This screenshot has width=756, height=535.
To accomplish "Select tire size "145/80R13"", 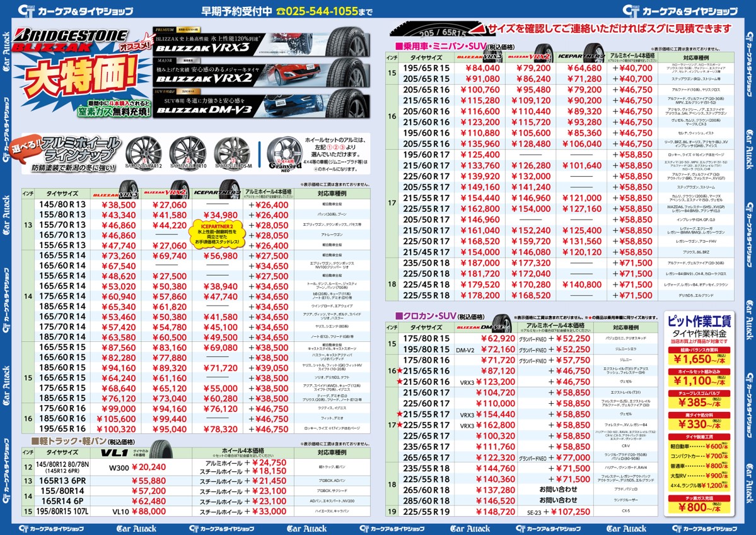I will click(x=62, y=204).
